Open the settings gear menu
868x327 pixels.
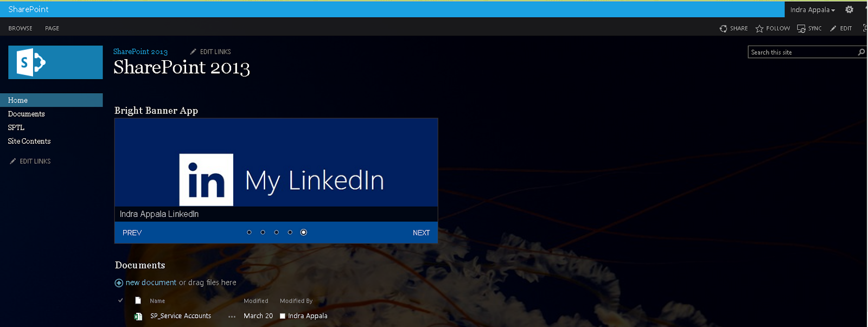849,10
